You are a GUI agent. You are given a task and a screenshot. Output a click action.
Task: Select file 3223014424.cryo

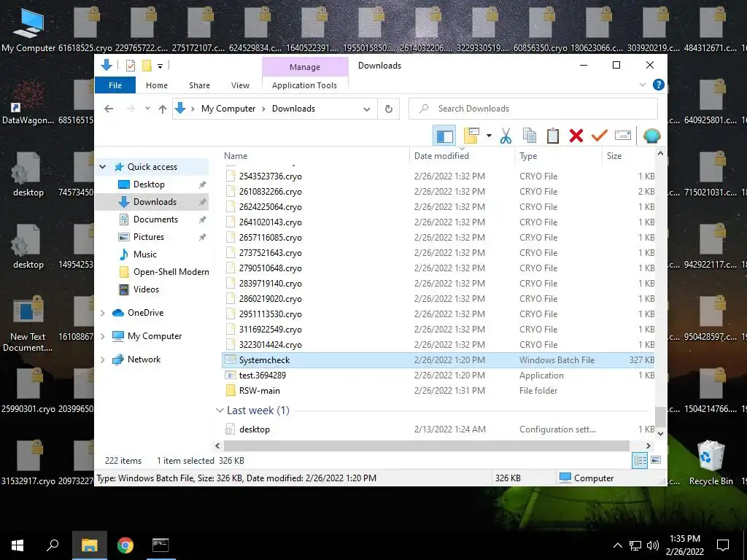pos(438,345)
